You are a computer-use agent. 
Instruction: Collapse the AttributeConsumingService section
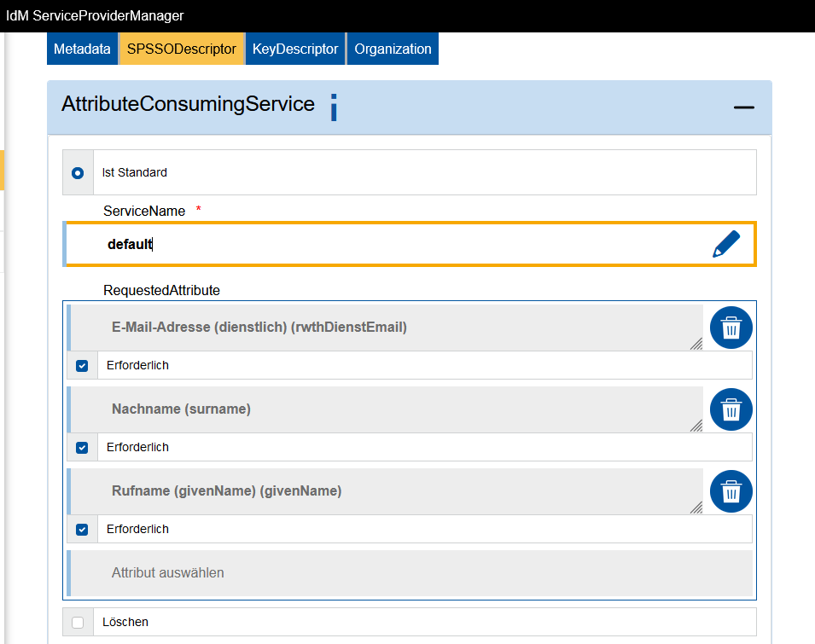pos(744,107)
